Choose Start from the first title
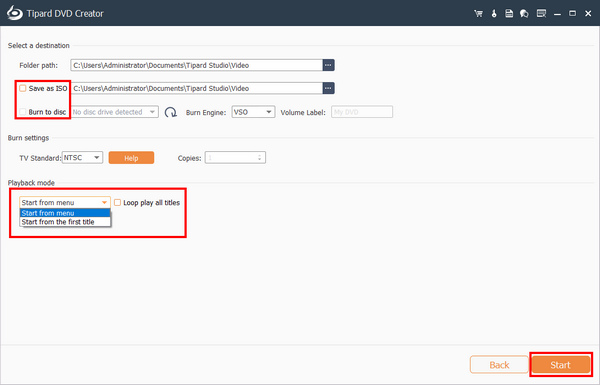This screenshot has height=385, width=600. click(x=65, y=222)
